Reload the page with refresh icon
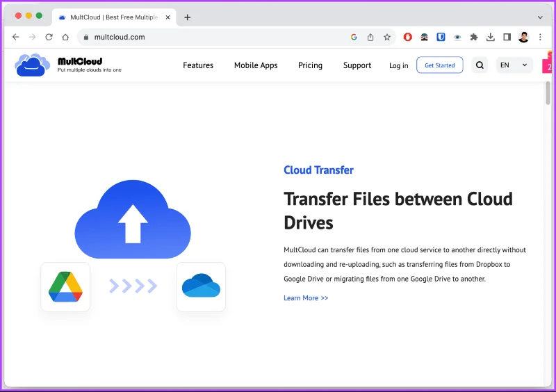The image size is (556, 392). pos(49,37)
